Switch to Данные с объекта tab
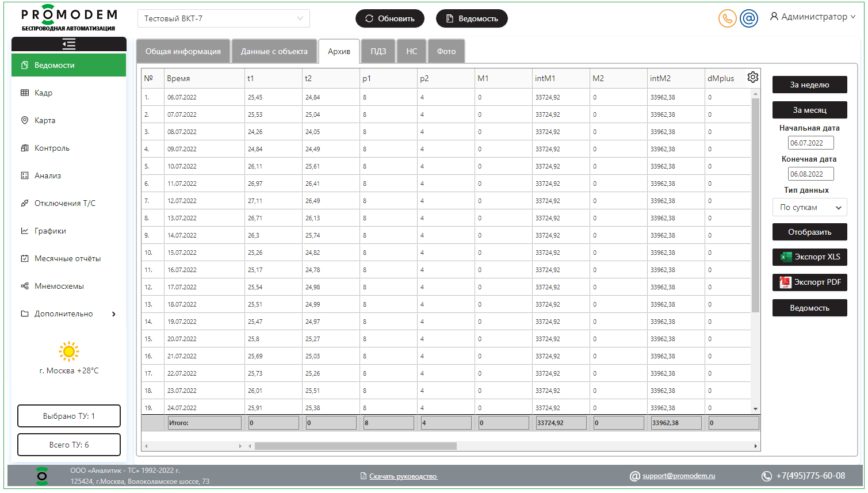The width and height of the screenshot is (868, 493). point(274,51)
